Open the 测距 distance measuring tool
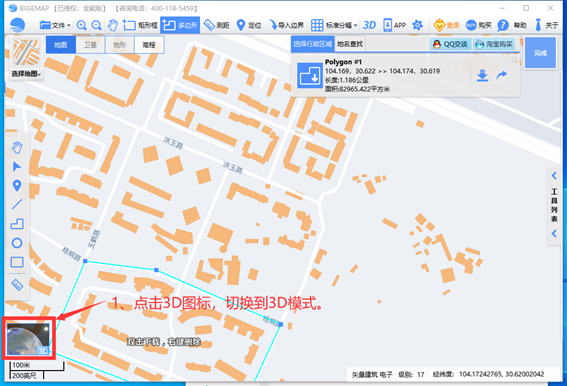 216,25
